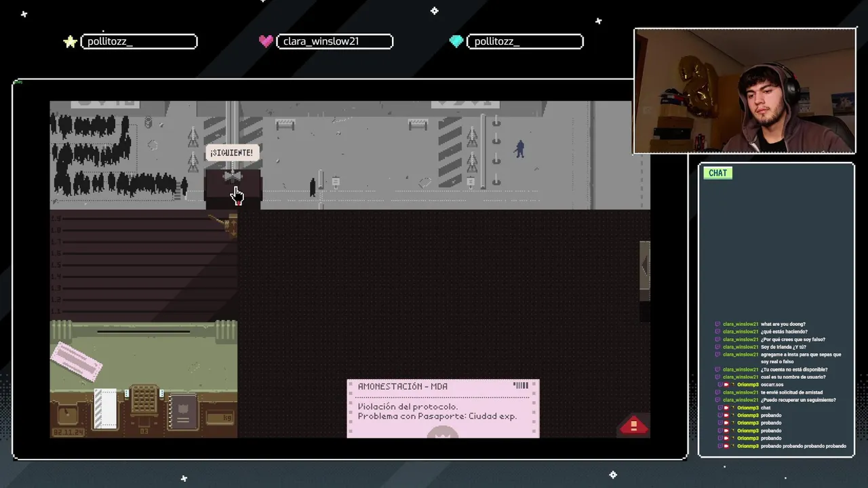Click the red alarm button bottom right

pyautogui.click(x=633, y=425)
